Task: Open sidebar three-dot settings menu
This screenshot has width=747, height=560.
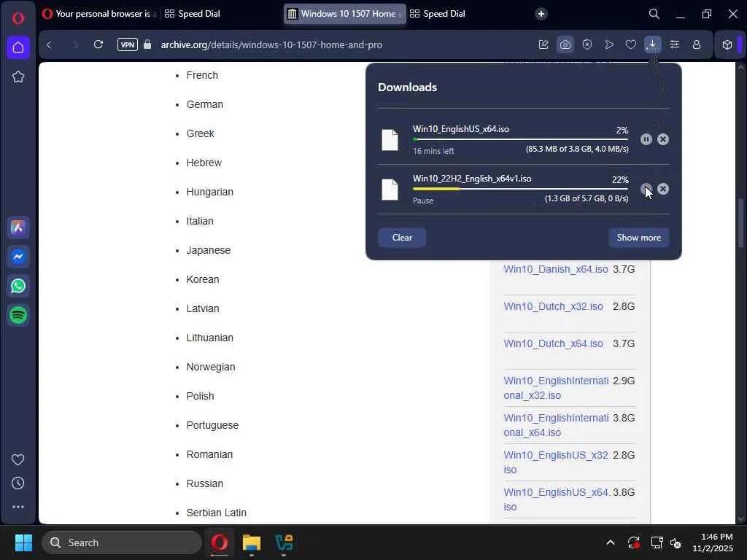Action: point(18,507)
